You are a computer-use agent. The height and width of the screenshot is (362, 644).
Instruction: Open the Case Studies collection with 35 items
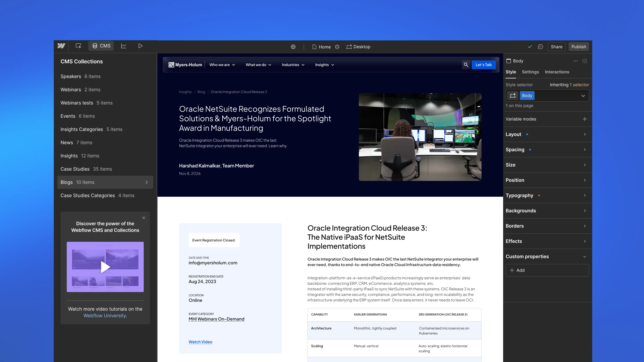105,169
